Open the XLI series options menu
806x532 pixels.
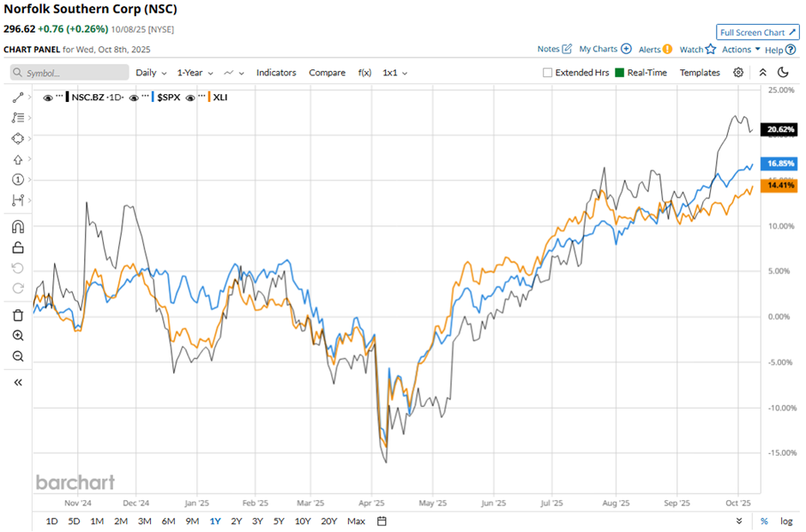point(201,96)
